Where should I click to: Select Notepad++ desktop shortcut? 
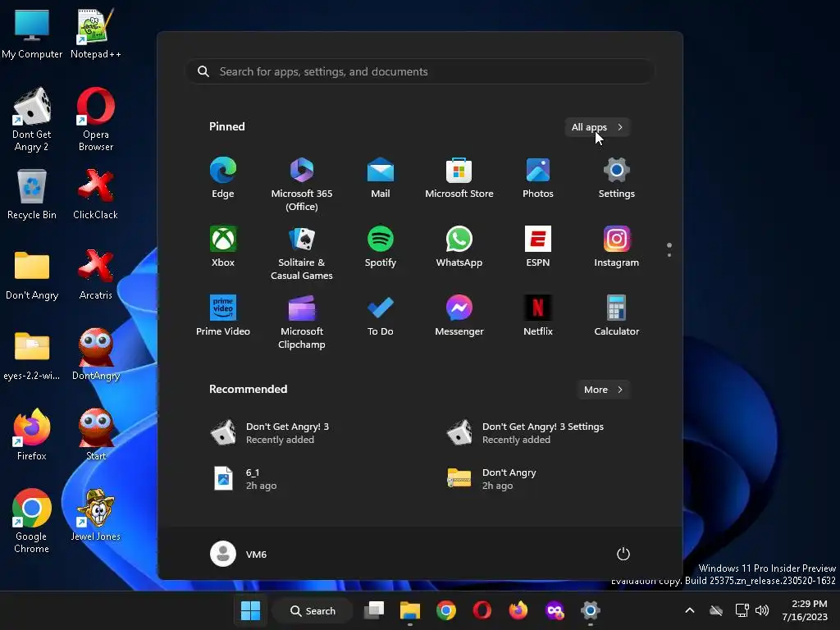pos(96,33)
